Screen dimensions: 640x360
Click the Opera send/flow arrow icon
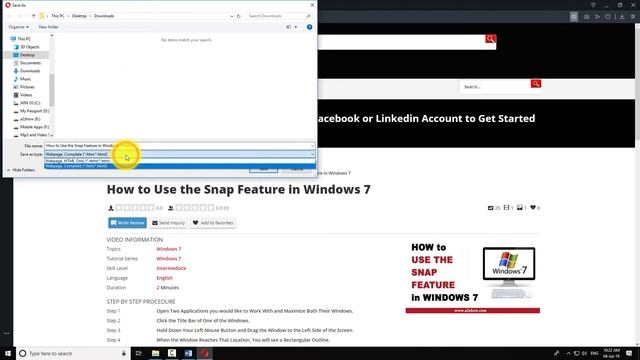[x=597, y=17]
